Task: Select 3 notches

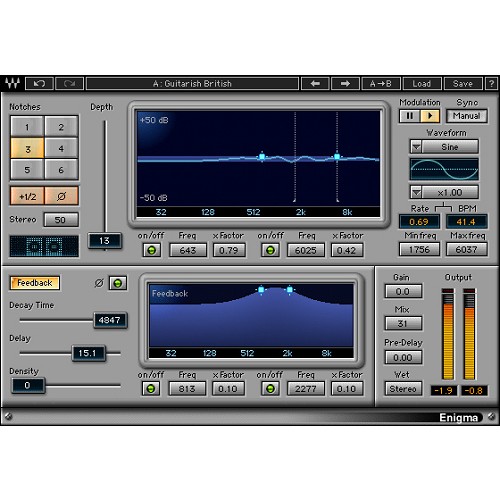Action: click(27, 148)
